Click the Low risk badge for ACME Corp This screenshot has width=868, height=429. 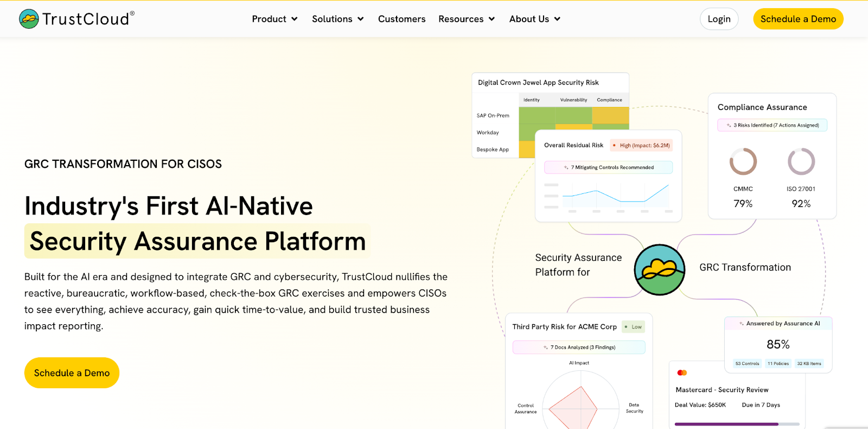pyautogui.click(x=633, y=327)
